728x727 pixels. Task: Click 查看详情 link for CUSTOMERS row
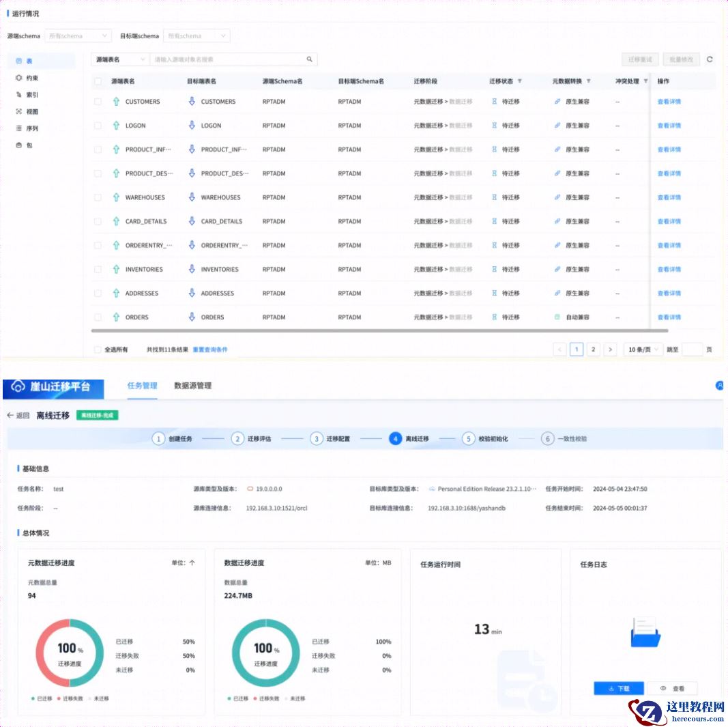click(x=669, y=101)
